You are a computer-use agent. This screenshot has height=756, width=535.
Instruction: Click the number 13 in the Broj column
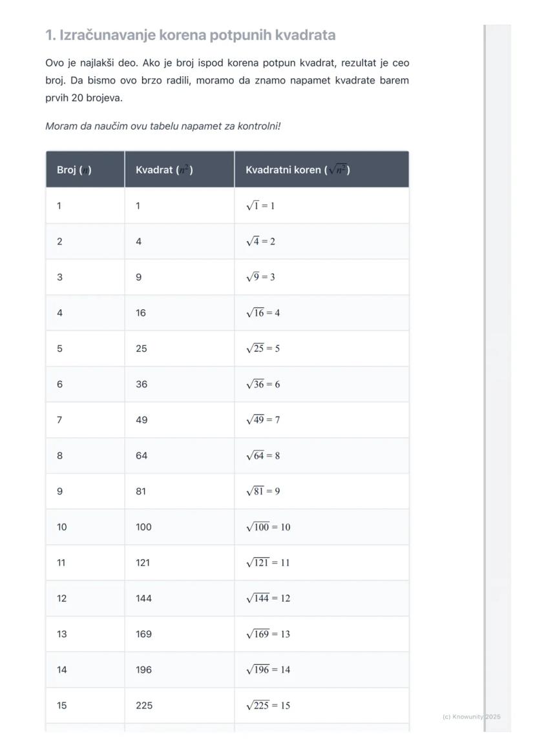(62, 634)
